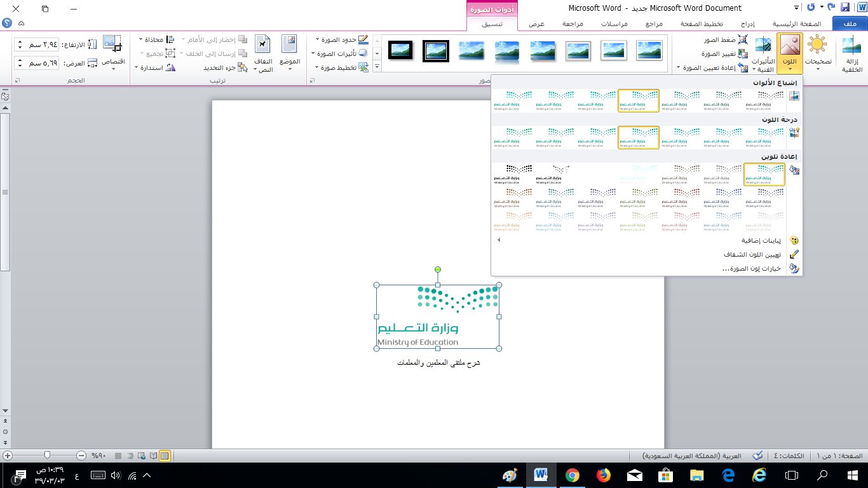
Task: Open File Explorer from the taskbar
Action: click(x=697, y=475)
